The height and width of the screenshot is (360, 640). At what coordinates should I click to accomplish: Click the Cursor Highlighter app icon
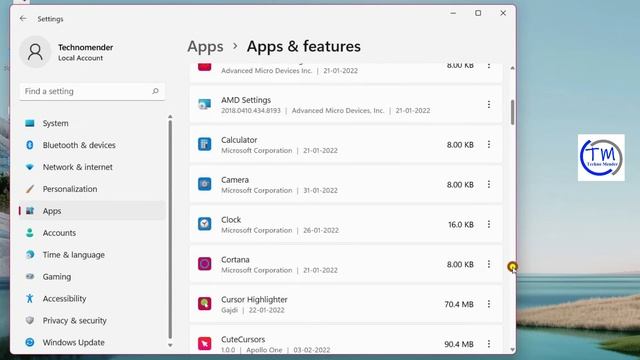point(204,304)
